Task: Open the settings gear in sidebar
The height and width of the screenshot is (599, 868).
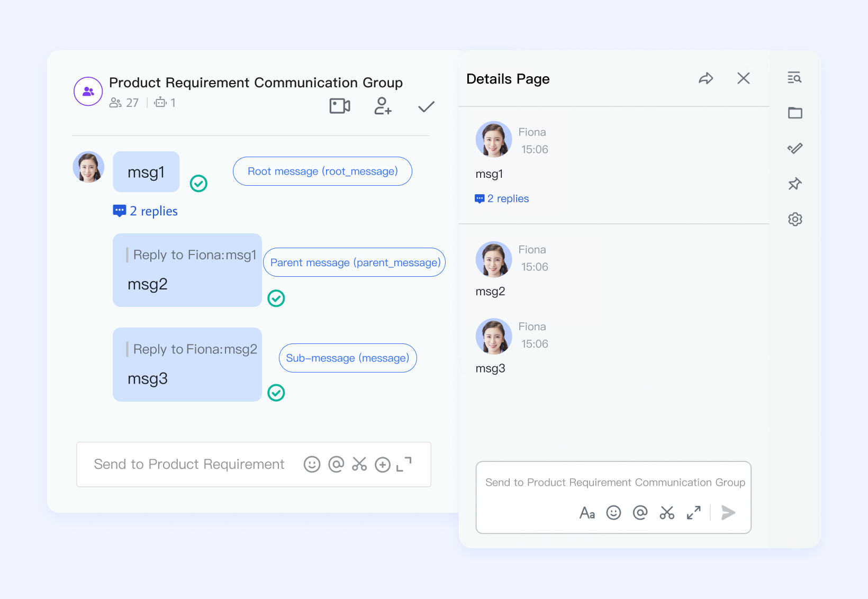Action: click(794, 219)
